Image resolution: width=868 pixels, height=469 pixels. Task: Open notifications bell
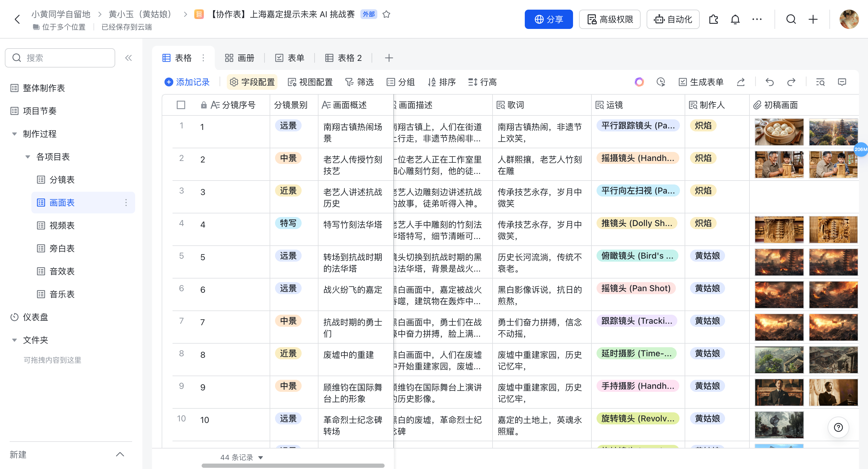click(x=735, y=19)
